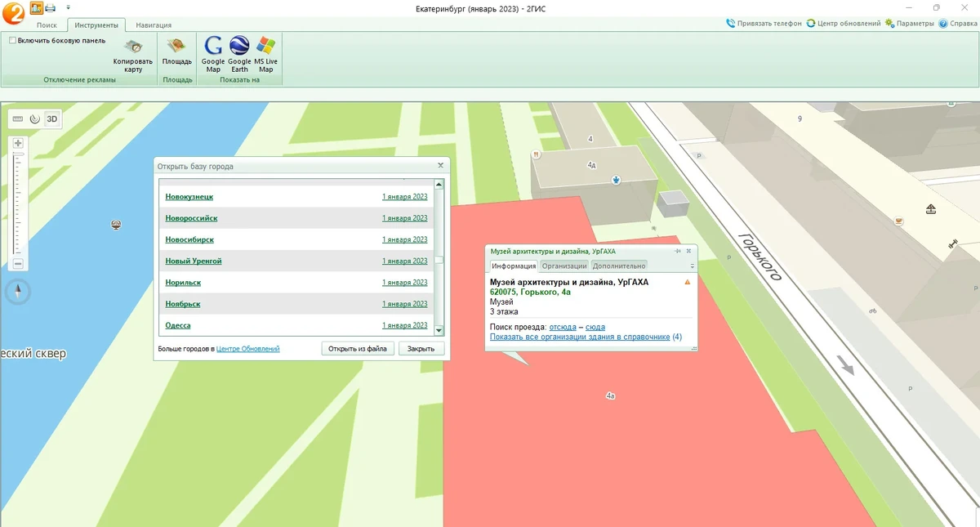Screen dimensions: 980x527
Task: Toggle the 3D map view button
Action: click(52, 119)
